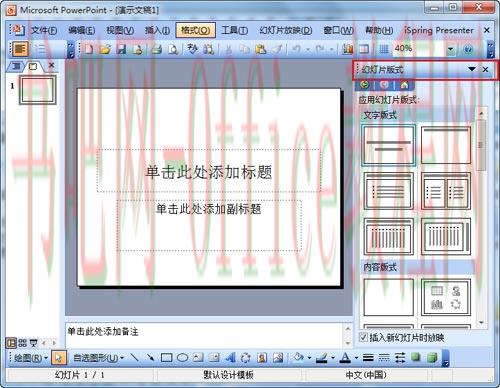
Task: Click the Line Color pen swatch
Action: pyautogui.click(x=321, y=358)
